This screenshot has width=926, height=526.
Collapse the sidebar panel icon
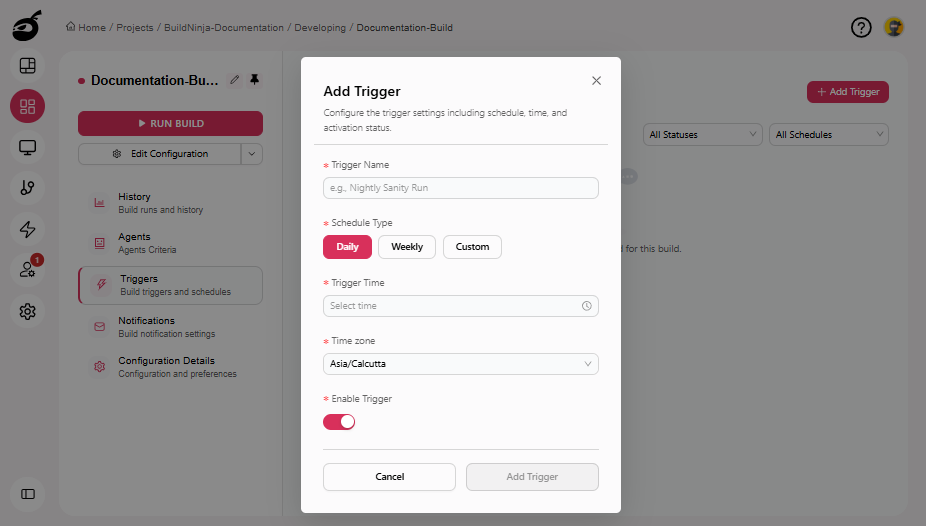pos(28,494)
